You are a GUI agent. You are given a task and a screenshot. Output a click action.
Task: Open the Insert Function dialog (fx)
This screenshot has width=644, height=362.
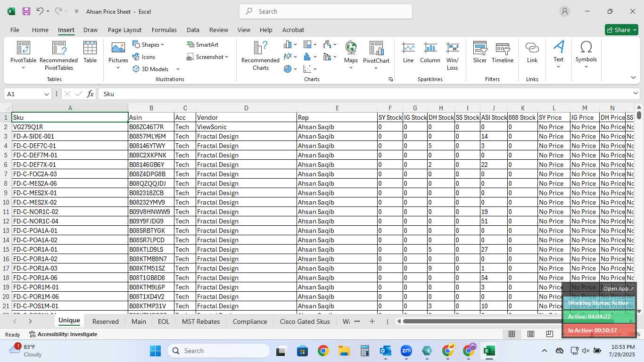[91, 94]
